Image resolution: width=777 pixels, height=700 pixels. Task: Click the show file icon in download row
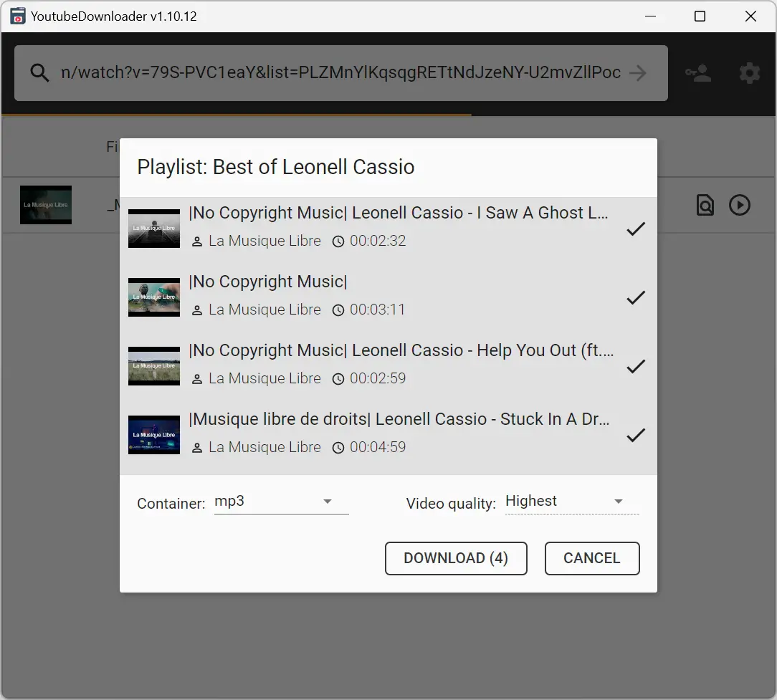point(705,205)
